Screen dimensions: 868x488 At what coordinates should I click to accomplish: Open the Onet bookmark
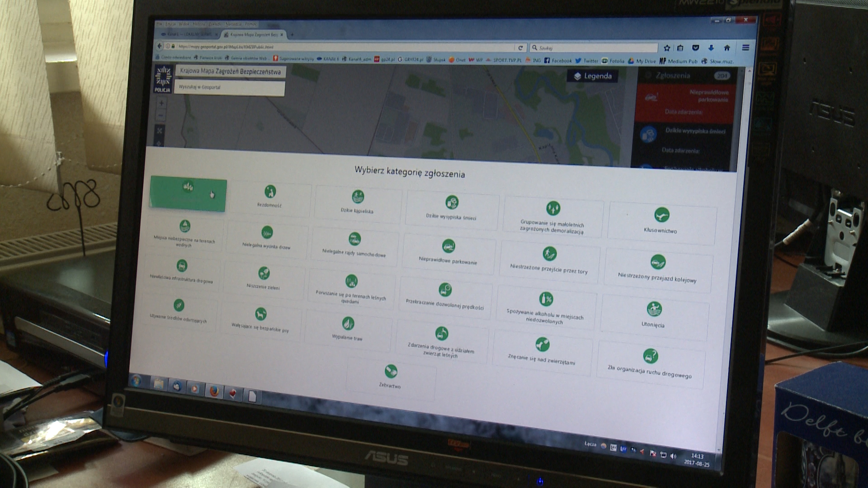click(x=457, y=60)
